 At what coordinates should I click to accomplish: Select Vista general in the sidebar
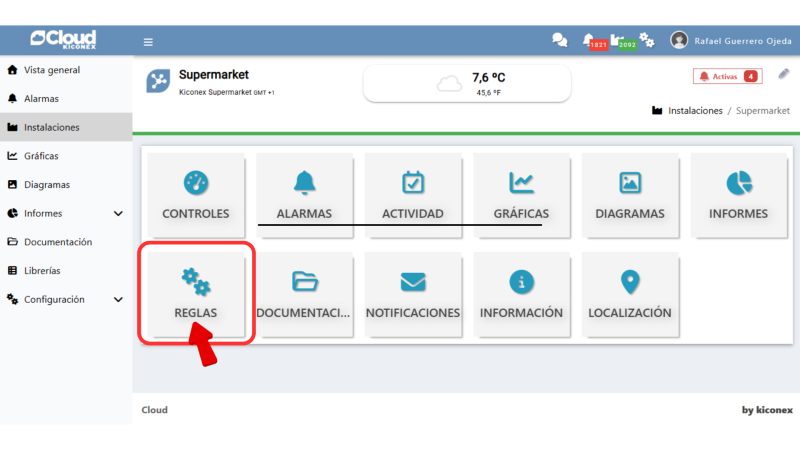click(x=52, y=70)
